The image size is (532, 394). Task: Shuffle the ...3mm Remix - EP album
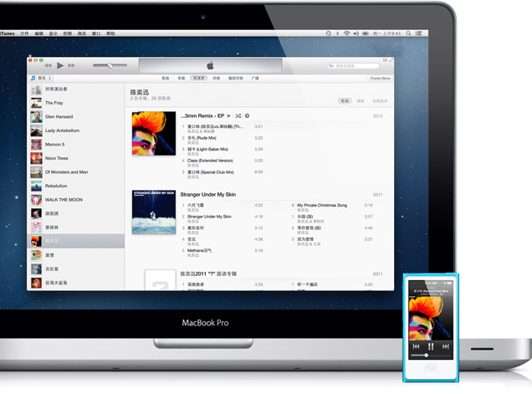[238, 116]
